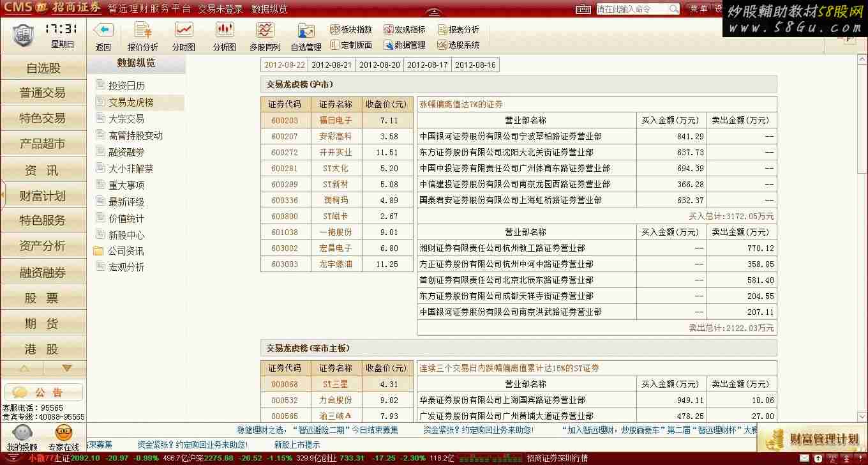Viewport: 868px width, 465px height.
Task: Select the 2012-08-16 date tab
Action: (475, 65)
